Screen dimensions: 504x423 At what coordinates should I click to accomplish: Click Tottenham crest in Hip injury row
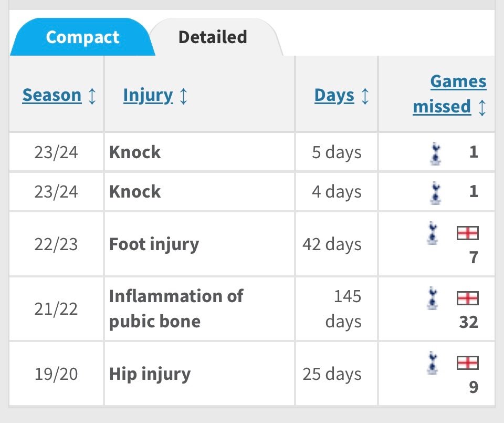(433, 363)
